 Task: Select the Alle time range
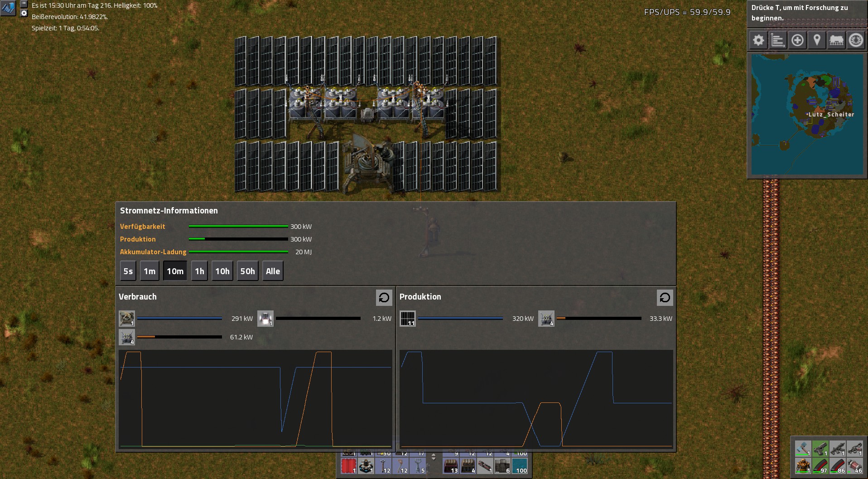(273, 271)
